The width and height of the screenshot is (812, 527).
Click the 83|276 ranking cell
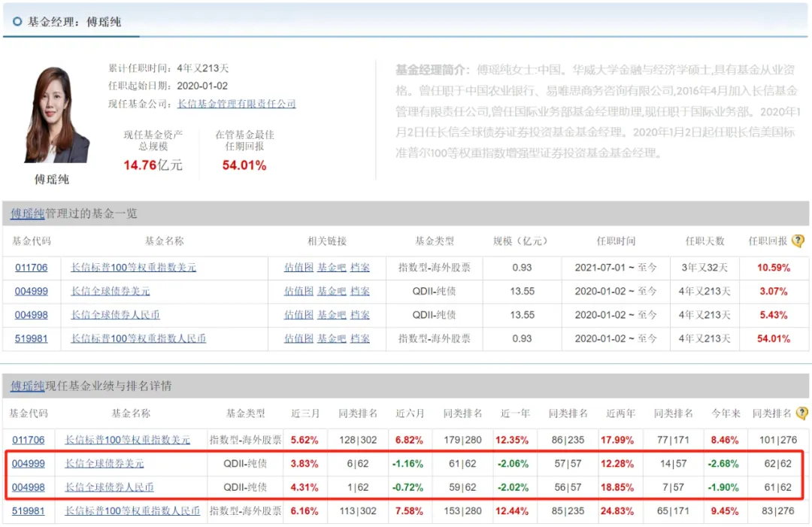pos(778,511)
